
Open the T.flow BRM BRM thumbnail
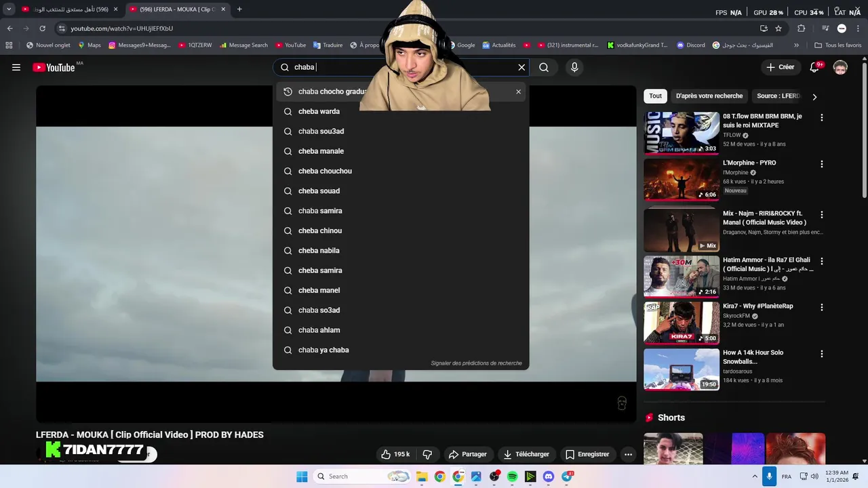click(x=682, y=133)
